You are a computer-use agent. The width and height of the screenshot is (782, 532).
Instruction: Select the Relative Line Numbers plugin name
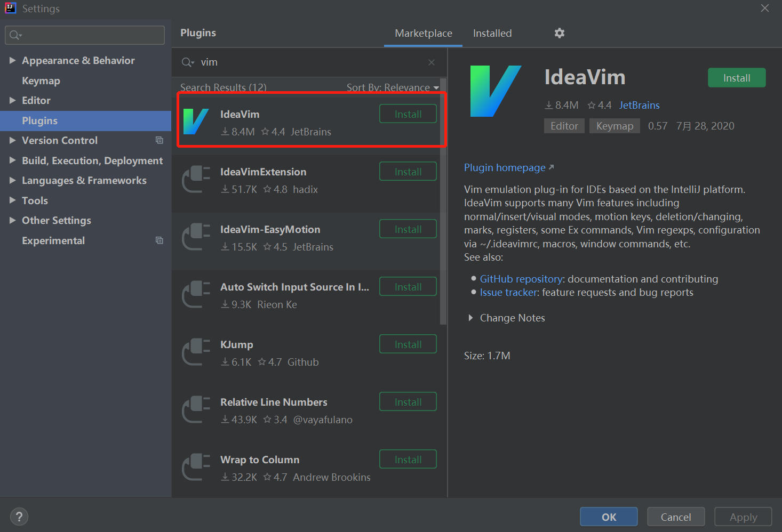pyautogui.click(x=274, y=402)
